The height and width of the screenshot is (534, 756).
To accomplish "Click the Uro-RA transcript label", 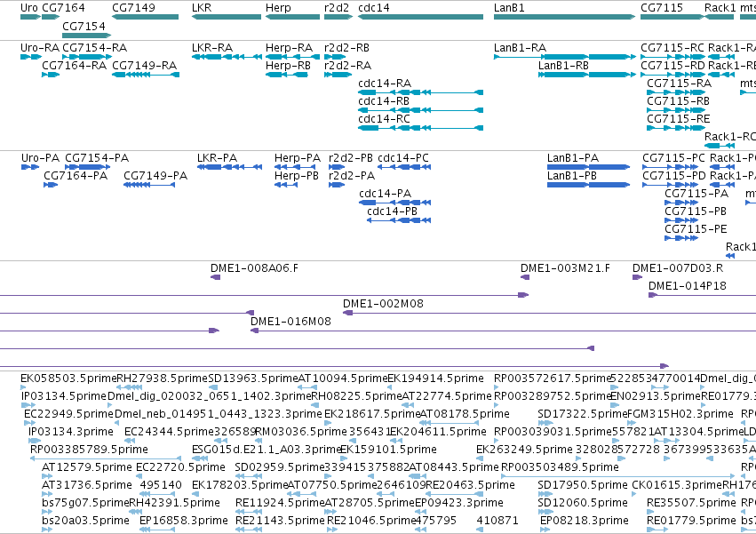I will 40,48.
